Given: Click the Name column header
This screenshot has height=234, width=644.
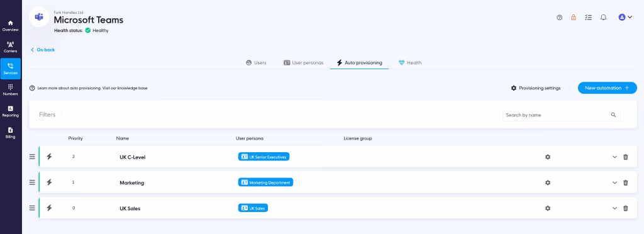Looking at the screenshot, I should click(123, 138).
